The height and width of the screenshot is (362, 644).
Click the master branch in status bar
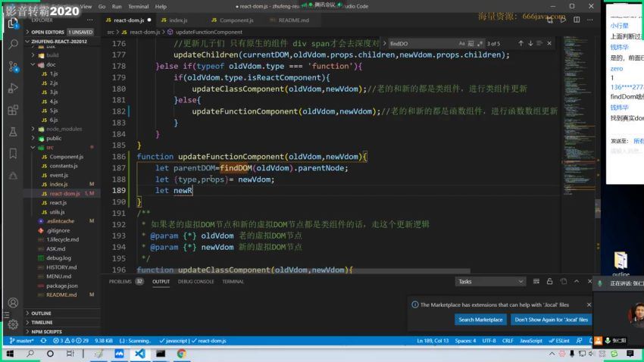pos(21,341)
